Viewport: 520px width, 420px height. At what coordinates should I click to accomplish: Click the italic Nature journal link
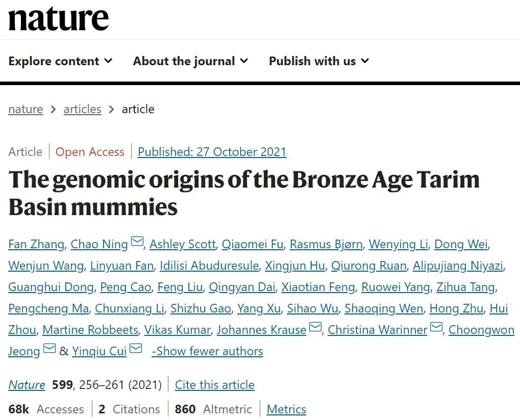pos(27,385)
